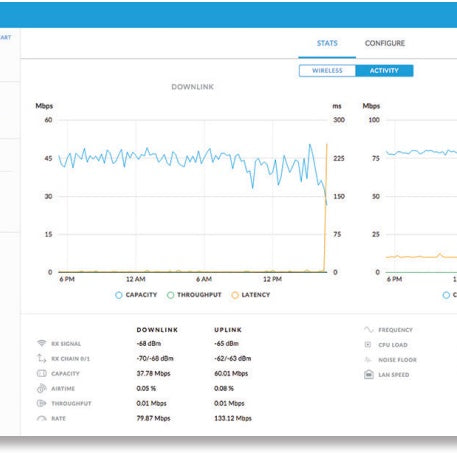Click the 12 PM tick on Downlink chart
The image size is (457, 457).
pyautogui.click(x=272, y=279)
